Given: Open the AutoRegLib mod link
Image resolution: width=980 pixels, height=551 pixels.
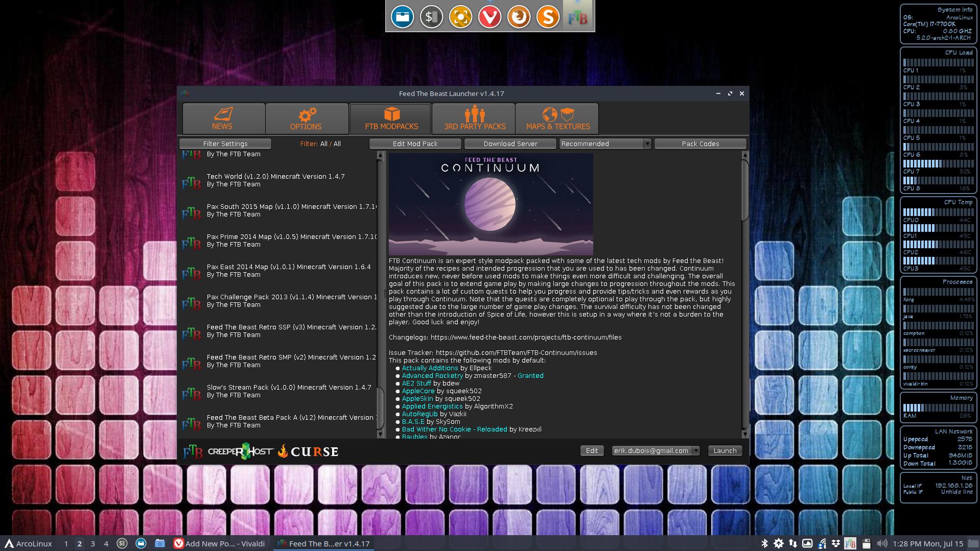Looking at the screenshot, I should (419, 414).
